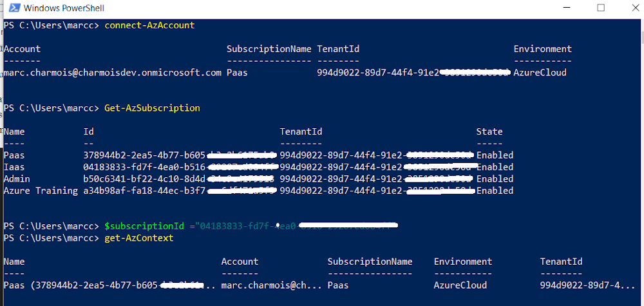Maximize the Windows PowerShell window

coord(601,7)
